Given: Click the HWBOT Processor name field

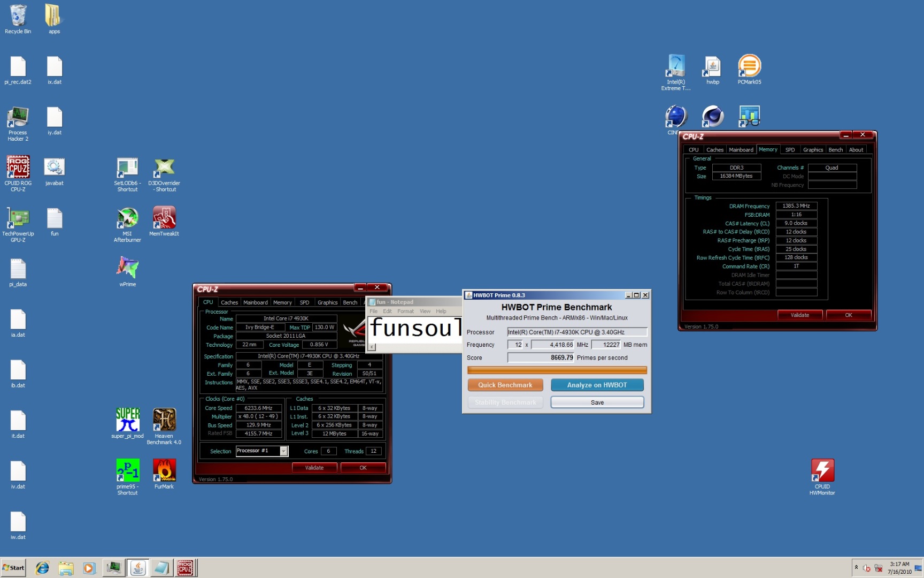Looking at the screenshot, I should pos(577,332).
